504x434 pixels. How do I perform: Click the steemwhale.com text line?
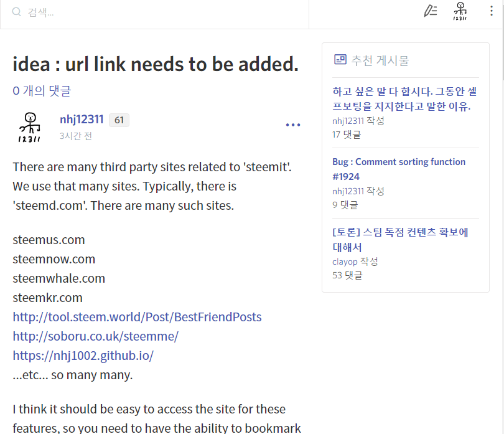click(x=59, y=278)
